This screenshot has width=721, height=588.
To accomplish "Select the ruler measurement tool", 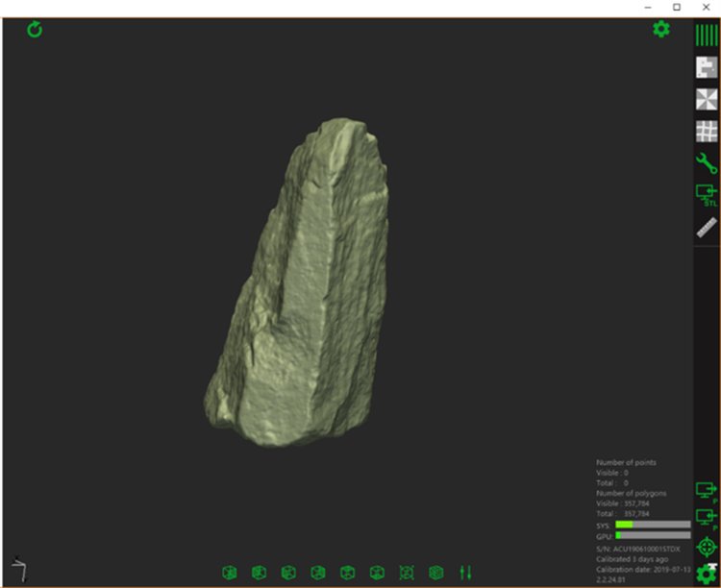I will coord(707,227).
